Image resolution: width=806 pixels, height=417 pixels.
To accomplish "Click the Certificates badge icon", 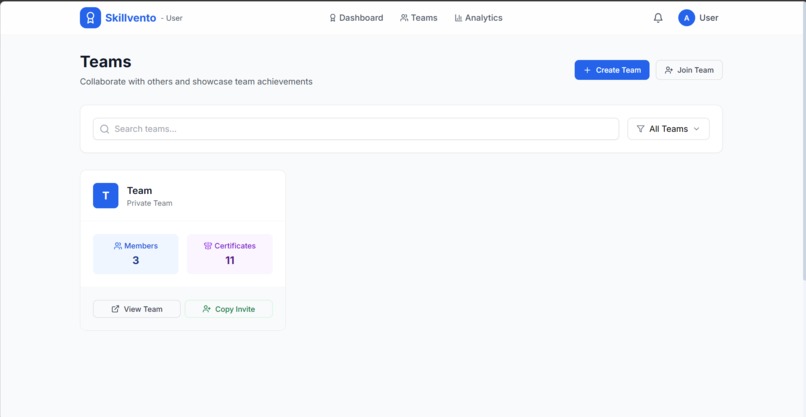I will (208, 246).
